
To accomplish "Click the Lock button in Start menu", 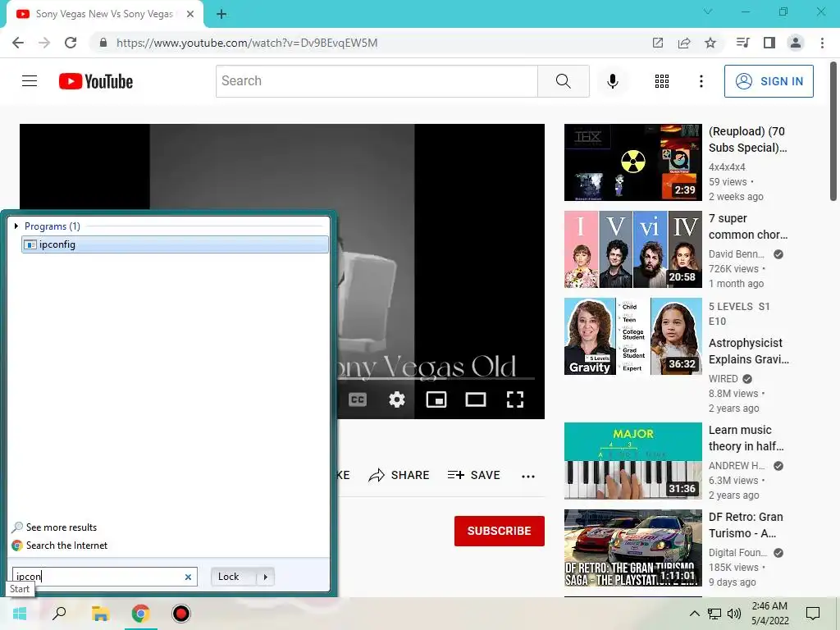I will [234, 577].
